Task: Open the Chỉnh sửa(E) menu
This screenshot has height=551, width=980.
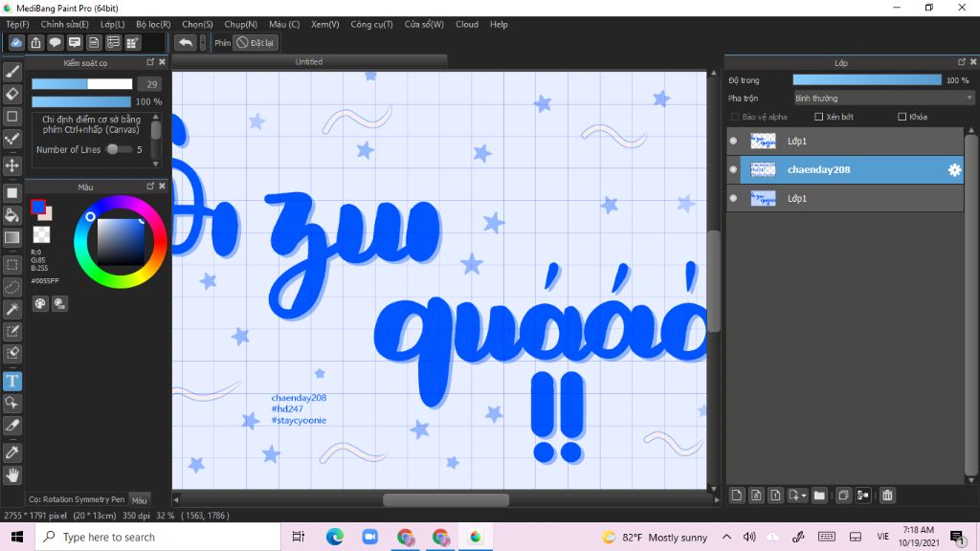Action: click(x=64, y=24)
